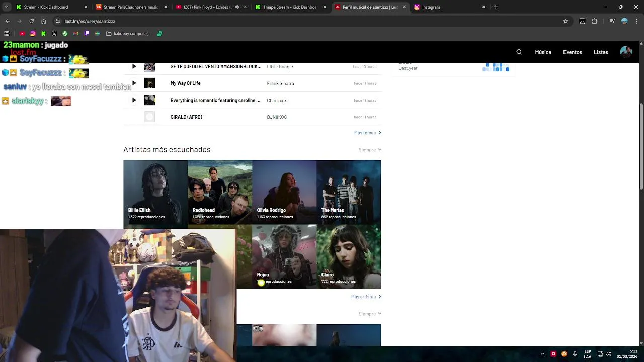The width and height of the screenshot is (644, 362).
Task: Show hidden system tray icons chevron
Action: click(x=542, y=354)
